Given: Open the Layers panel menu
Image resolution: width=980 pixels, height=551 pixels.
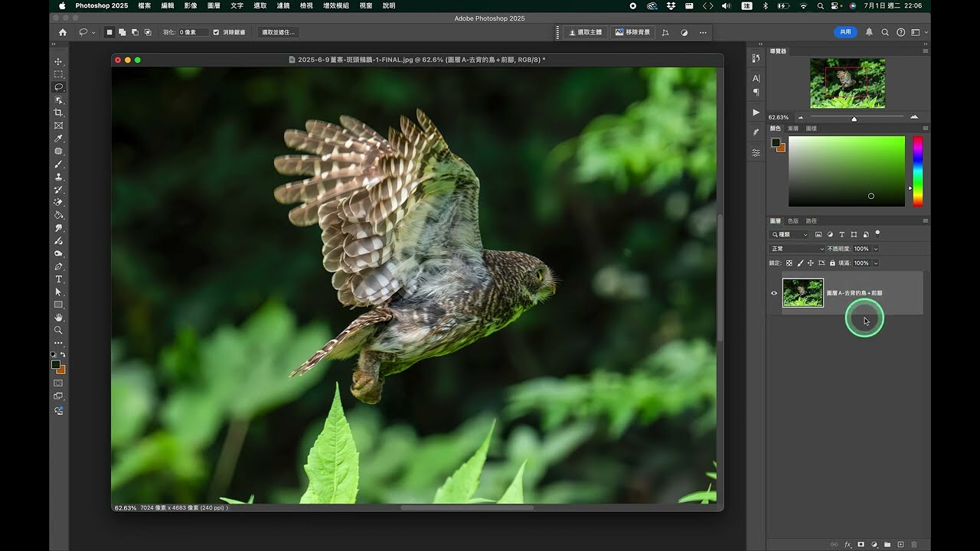Looking at the screenshot, I should [925, 220].
